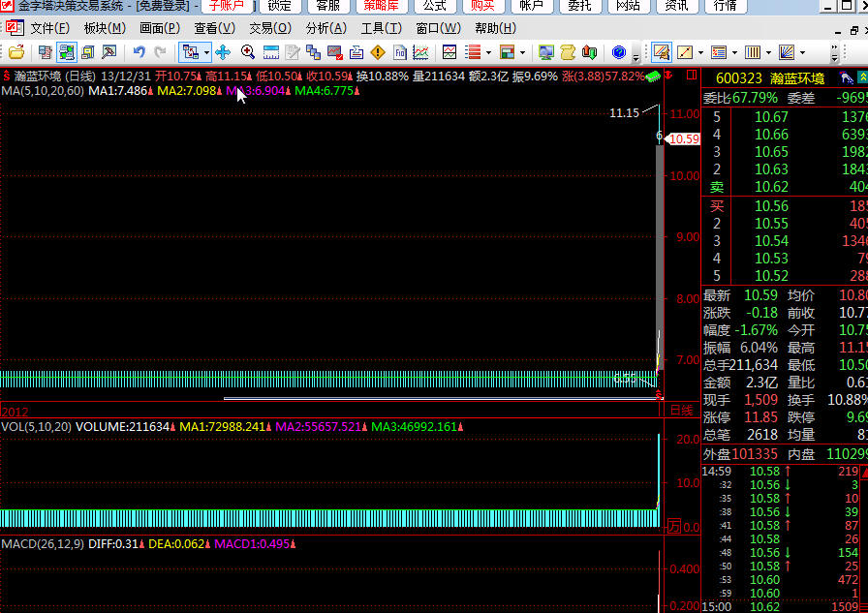Click the open folder icon in toolbar
The image size is (868, 613).
click(16, 51)
